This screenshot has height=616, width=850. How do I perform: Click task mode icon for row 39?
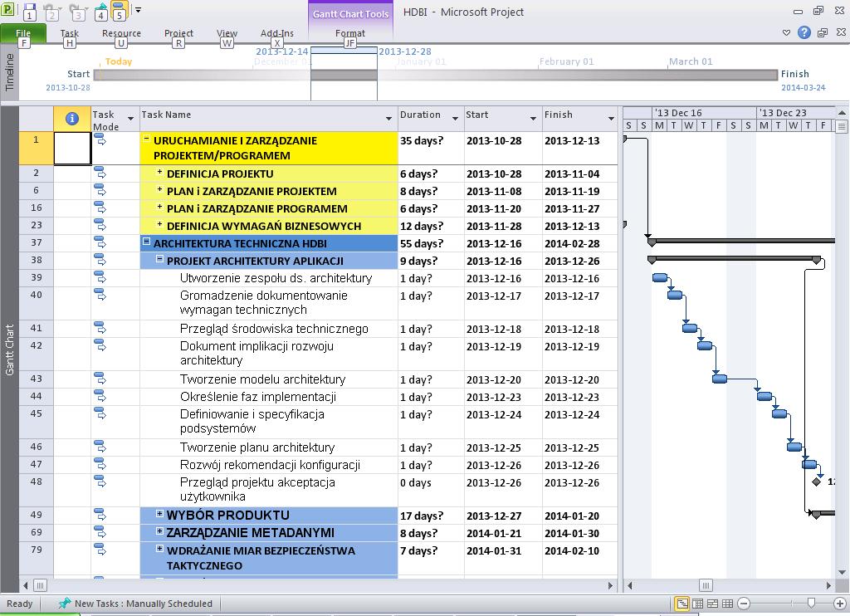100,277
